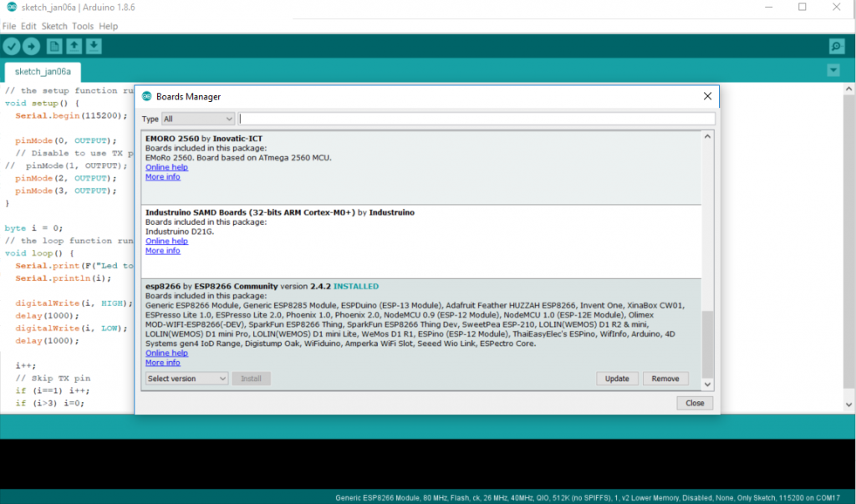Open the Industruino More info link
Image resolution: width=856 pixels, height=504 pixels.
pos(163,251)
